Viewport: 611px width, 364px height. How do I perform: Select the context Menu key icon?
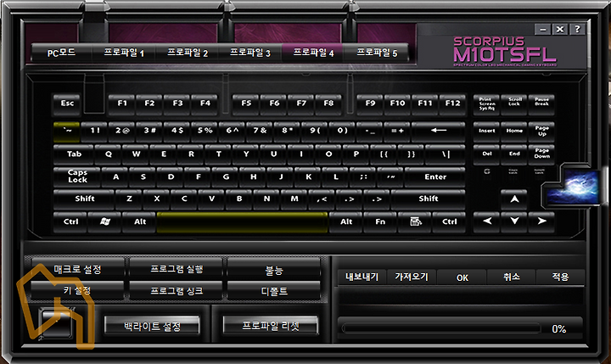click(x=415, y=221)
